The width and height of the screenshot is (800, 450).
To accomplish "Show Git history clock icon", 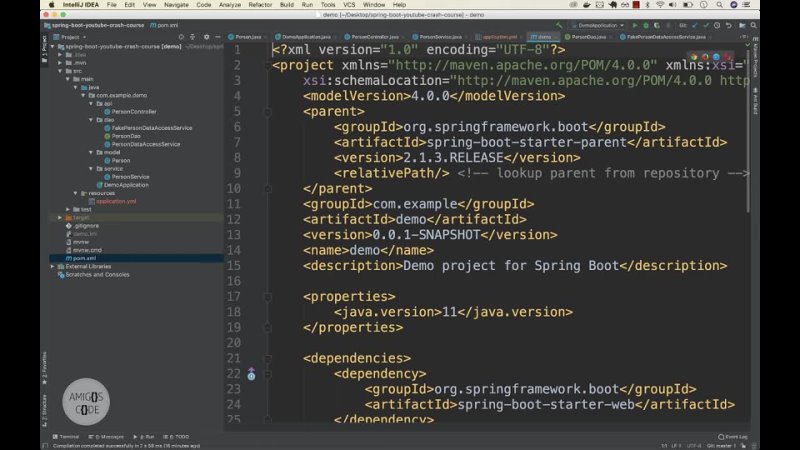I will [x=717, y=25].
